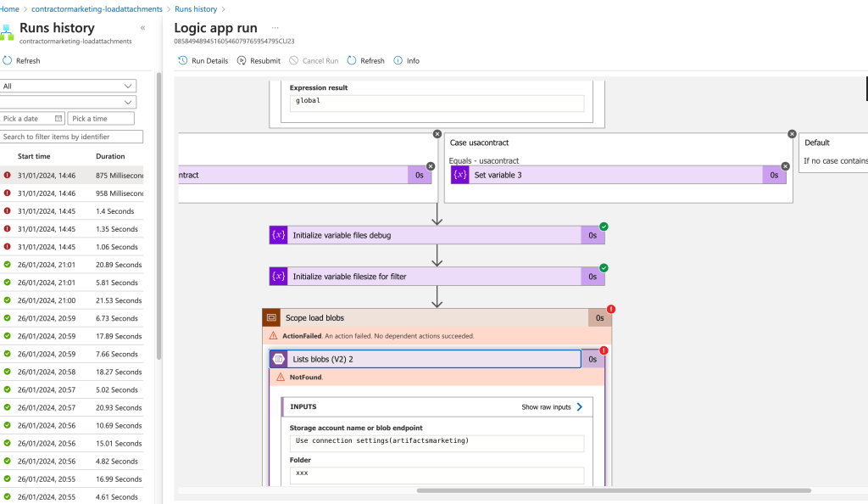Open the three-dots menu beside Logic app run
The image size is (868, 504).
click(x=275, y=28)
